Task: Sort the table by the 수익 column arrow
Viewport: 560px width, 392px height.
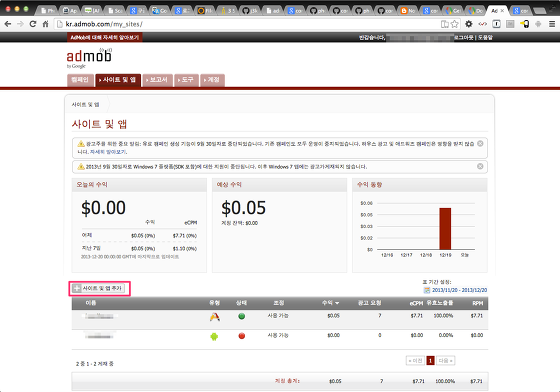Action: 337,303
